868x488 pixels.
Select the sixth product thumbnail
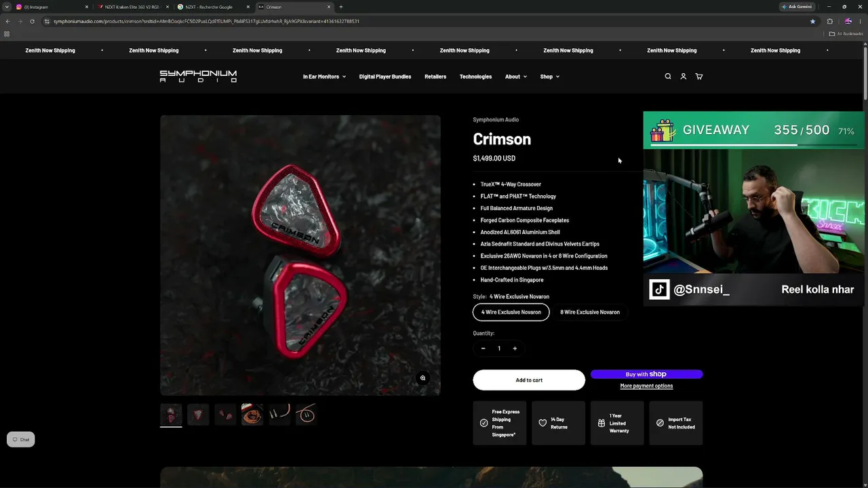[x=307, y=414]
